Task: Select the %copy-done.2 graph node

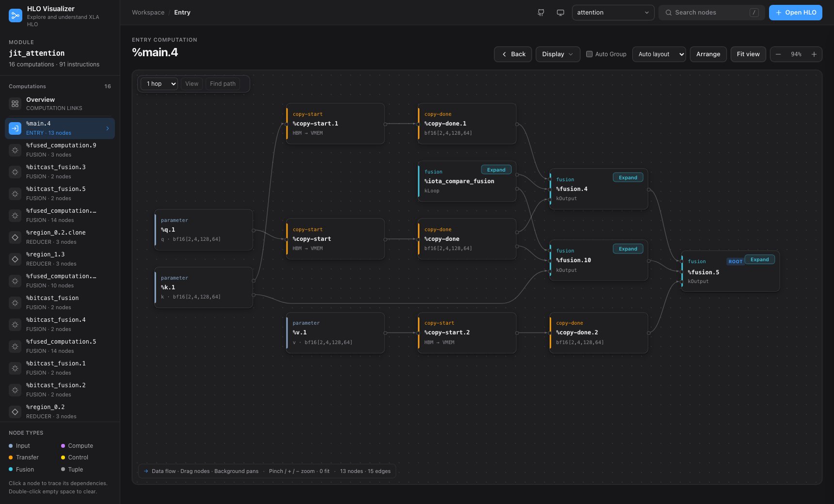Action: pos(599,333)
